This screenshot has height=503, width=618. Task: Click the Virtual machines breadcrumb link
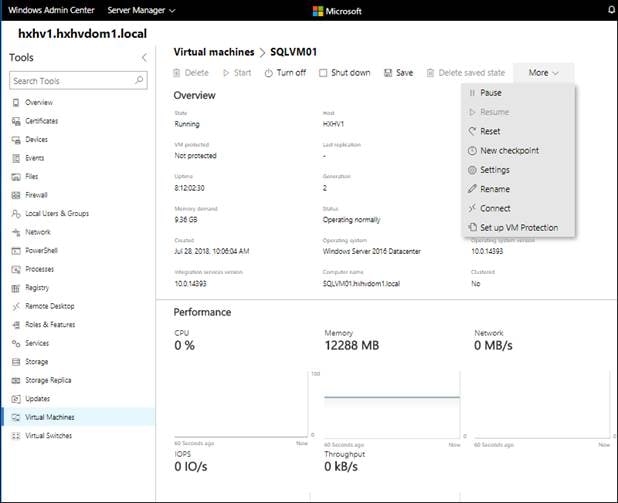[214, 52]
